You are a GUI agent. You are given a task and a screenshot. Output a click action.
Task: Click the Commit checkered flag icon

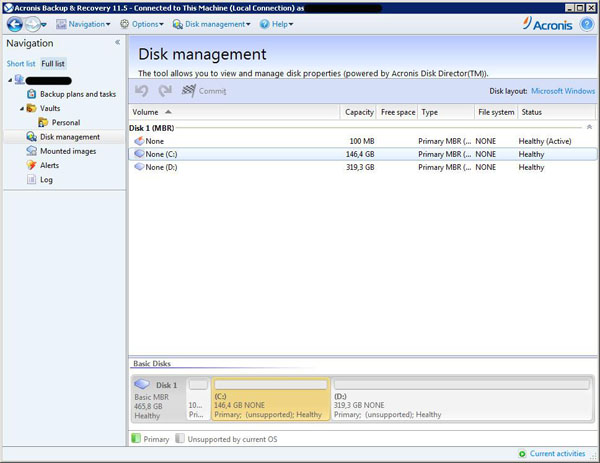pyautogui.click(x=189, y=91)
